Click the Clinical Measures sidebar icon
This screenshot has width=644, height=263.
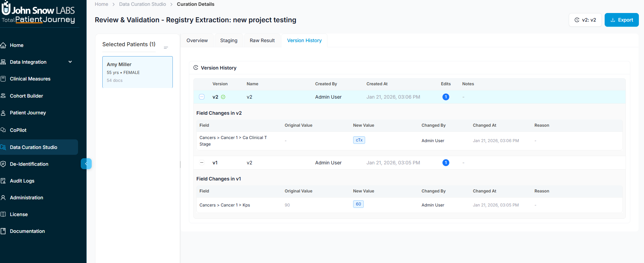3,79
